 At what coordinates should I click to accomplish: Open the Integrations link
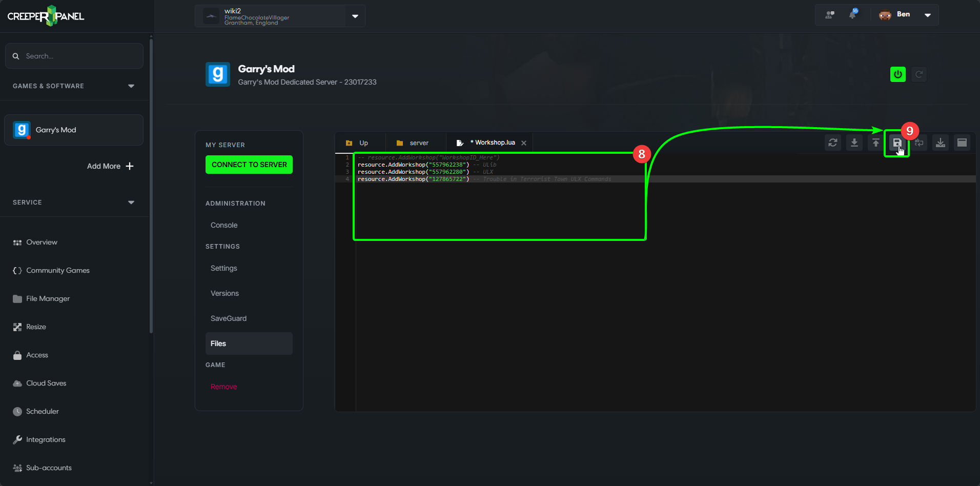46,440
